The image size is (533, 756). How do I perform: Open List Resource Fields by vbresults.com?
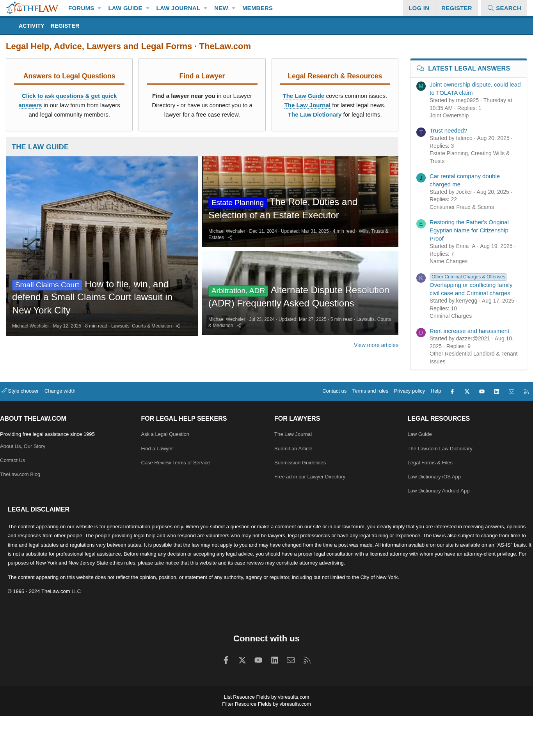pos(266,697)
